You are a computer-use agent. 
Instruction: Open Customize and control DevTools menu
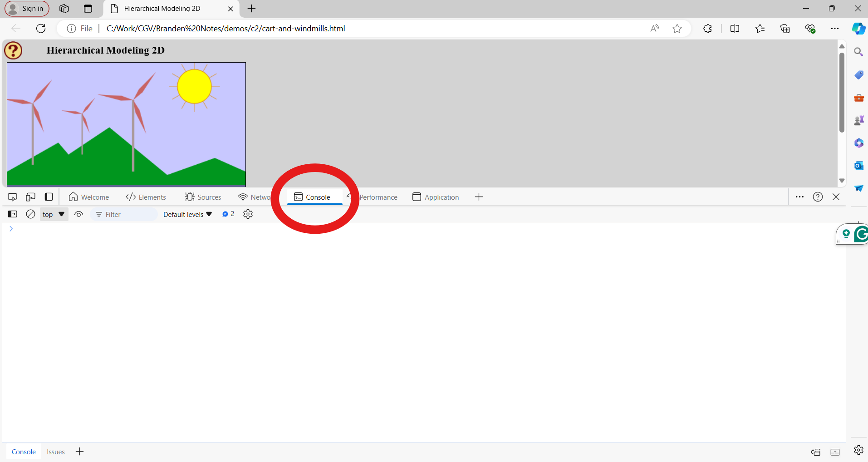799,197
